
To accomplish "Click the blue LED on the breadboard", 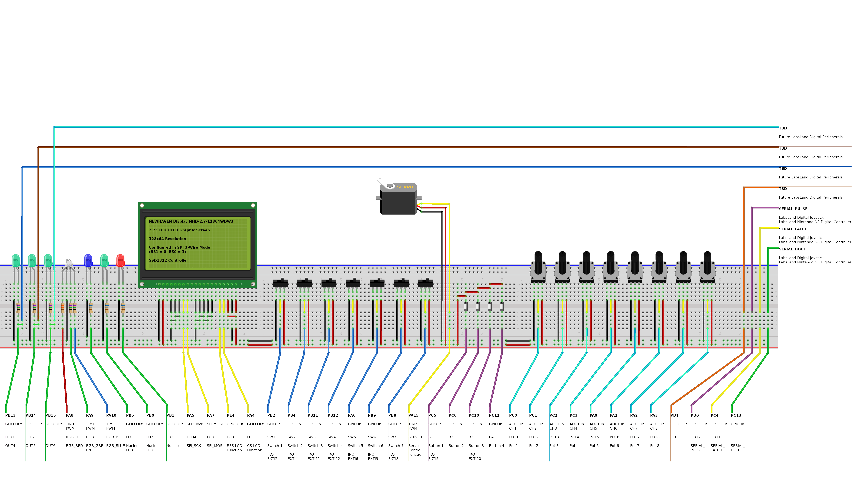I will (x=88, y=260).
